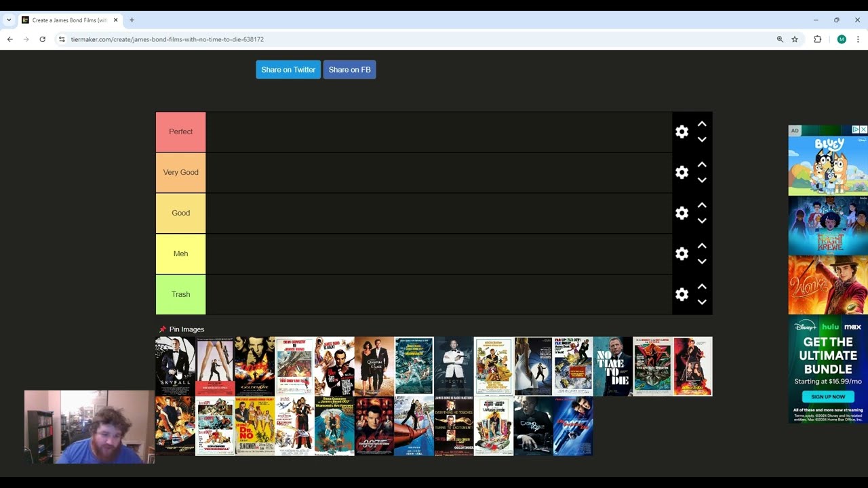Pick the Spectre poster
This screenshot has width=868, height=488.
(x=454, y=366)
